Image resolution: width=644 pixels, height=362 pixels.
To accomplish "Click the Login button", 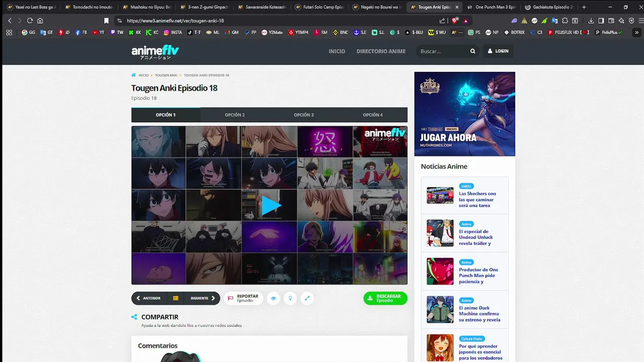I will click(498, 51).
